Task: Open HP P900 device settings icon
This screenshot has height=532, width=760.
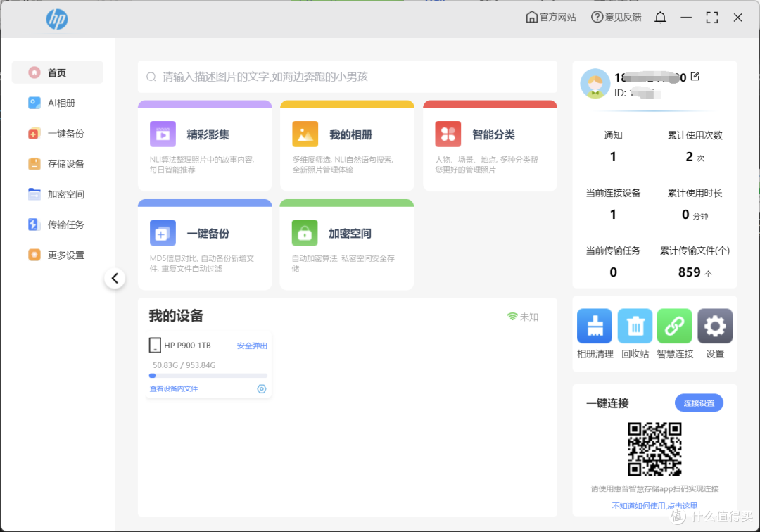Action: coord(262,388)
